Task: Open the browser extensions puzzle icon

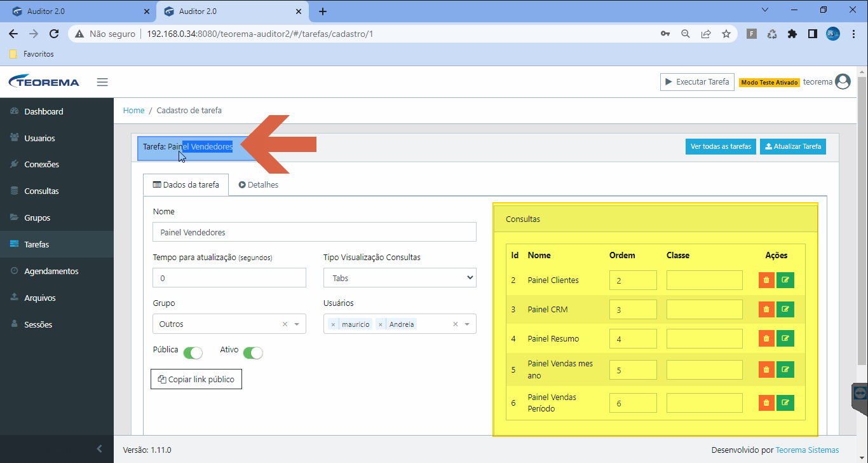Action: tap(792, 34)
